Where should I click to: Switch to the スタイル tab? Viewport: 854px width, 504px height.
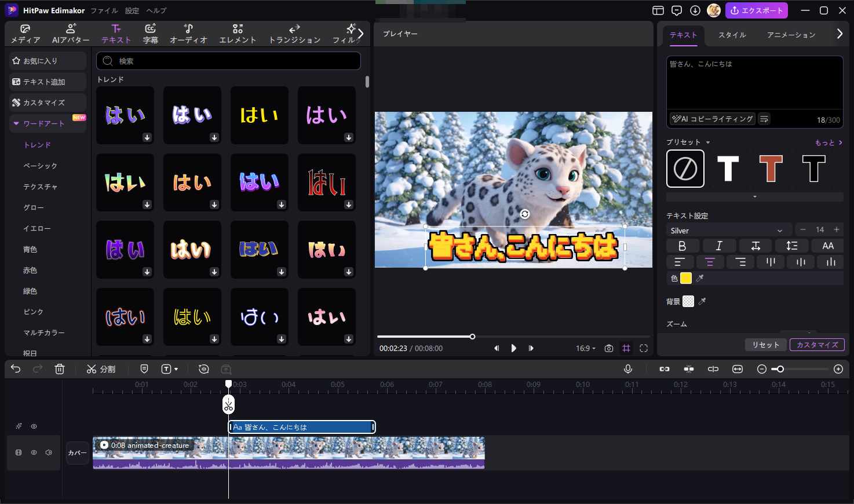732,35
